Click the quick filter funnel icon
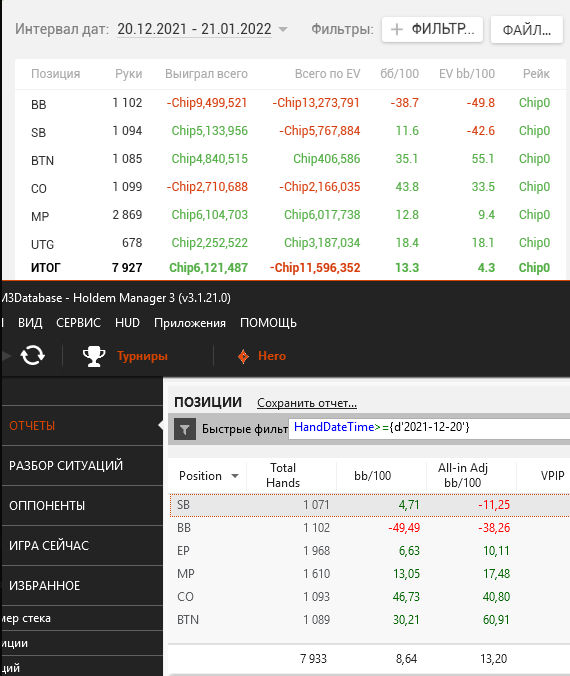This screenshot has width=570, height=676. tap(185, 429)
